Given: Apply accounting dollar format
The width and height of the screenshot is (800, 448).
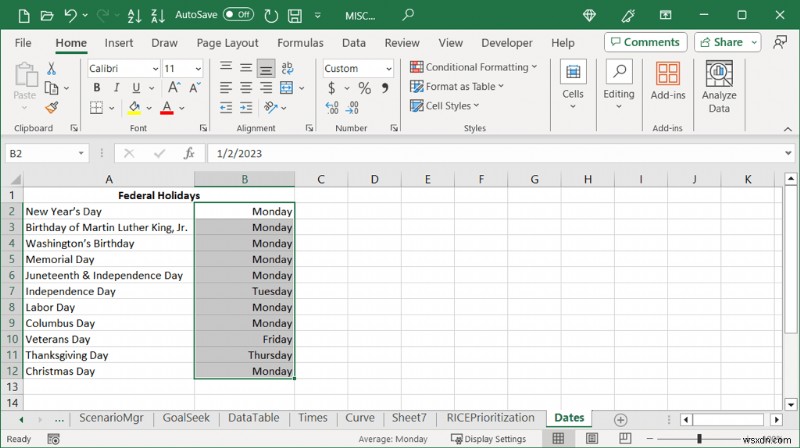Looking at the screenshot, I should (x=332, y=88).
